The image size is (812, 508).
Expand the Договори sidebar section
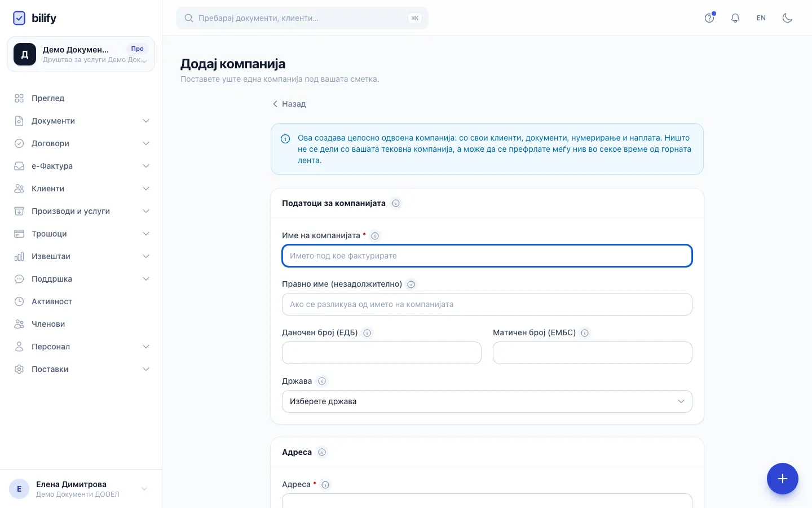[x=81, y=143]
